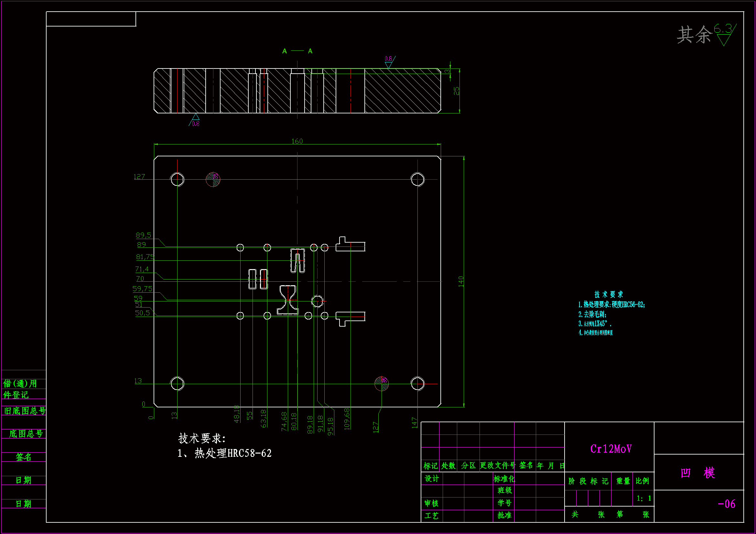Click the 25 thickness dimension on section view
The height and width of the screenshot is (534, 756).
click(456, 91)
